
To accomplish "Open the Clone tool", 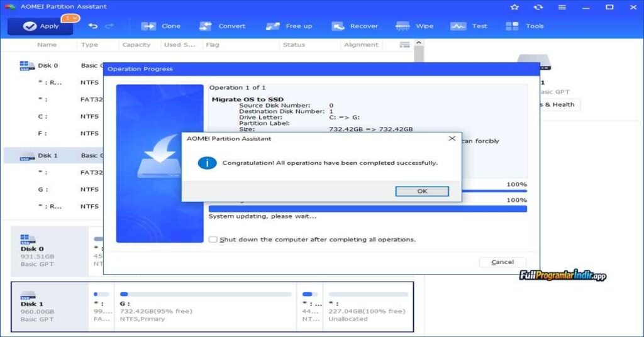I will 160,26.
